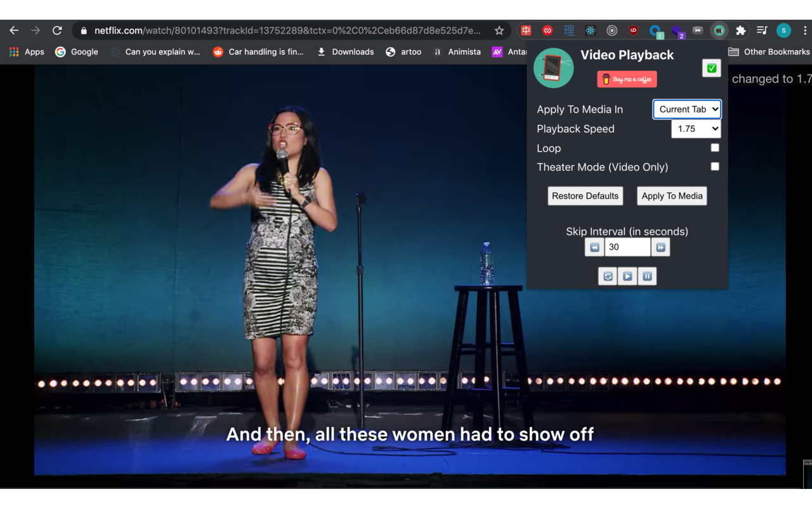Click the Skip Interval seconds field
812x508 pixels.
(627, 247)
